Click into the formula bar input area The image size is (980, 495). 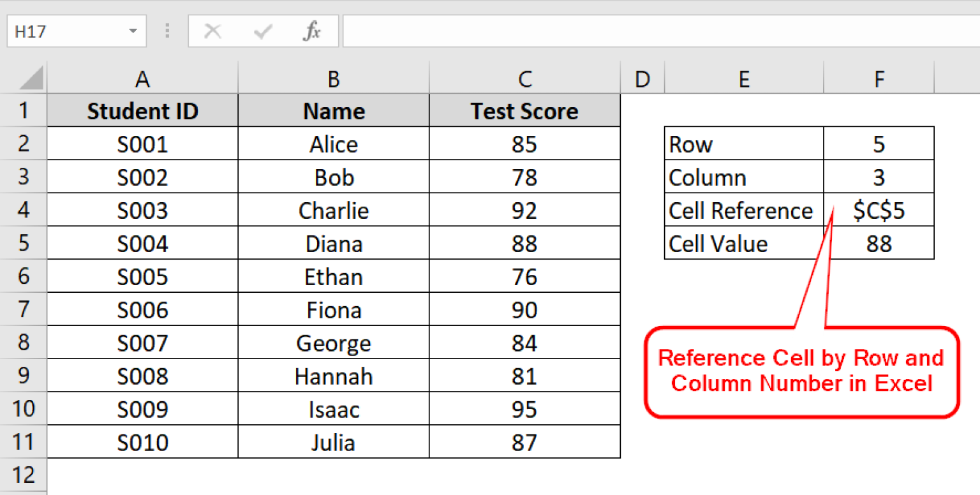pos(657,31)
